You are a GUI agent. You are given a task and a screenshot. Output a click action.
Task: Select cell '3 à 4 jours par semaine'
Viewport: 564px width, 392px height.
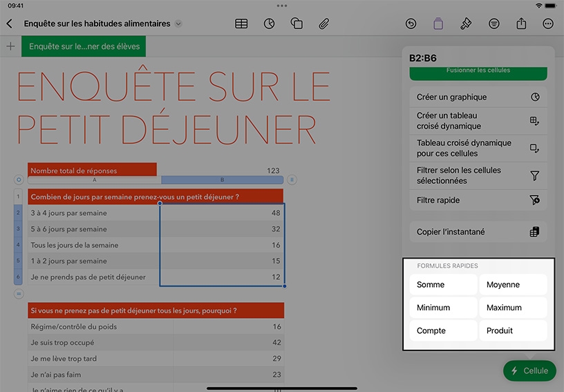93,213
